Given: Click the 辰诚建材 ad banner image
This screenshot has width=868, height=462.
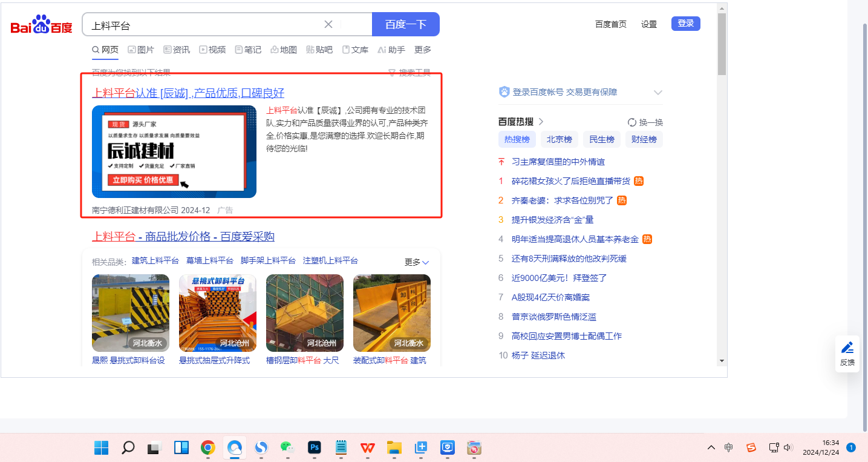Looking at the screenshot, I should (x=174, y=151).
